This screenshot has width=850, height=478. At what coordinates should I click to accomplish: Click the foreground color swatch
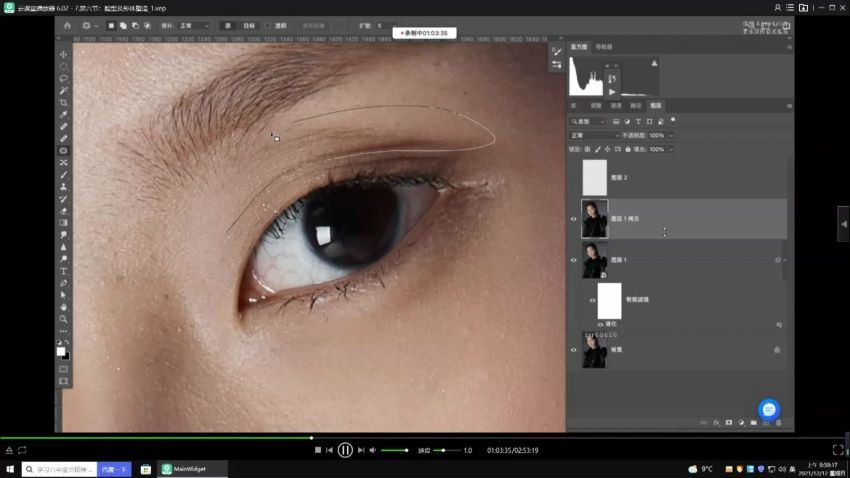(x=61, y=352)
